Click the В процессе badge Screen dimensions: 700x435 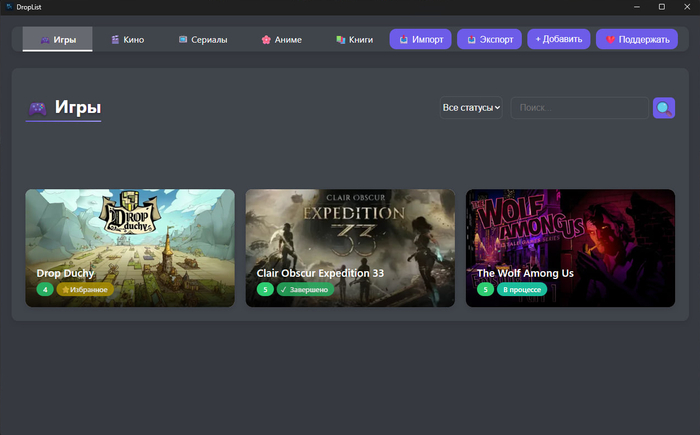coord(522,289)
